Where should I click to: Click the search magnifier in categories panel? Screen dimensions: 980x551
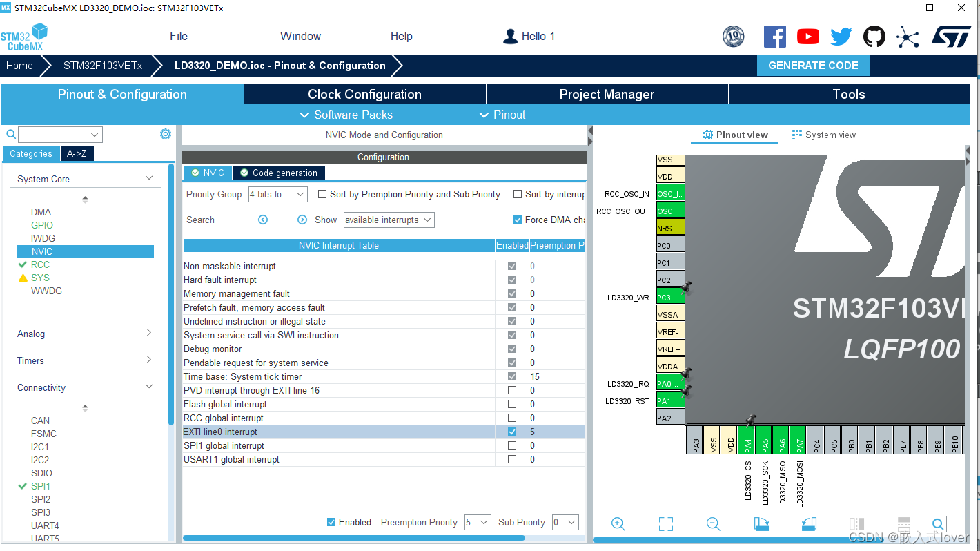tap(10, 135)
